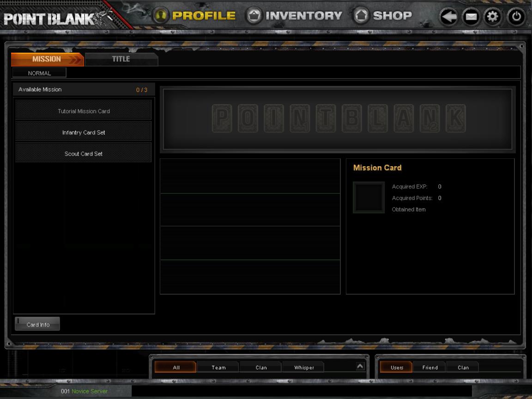Image resolution: width=532 pixels, height=399 pixels.
Task: Click the Card Info button
Action: [37, 324]
